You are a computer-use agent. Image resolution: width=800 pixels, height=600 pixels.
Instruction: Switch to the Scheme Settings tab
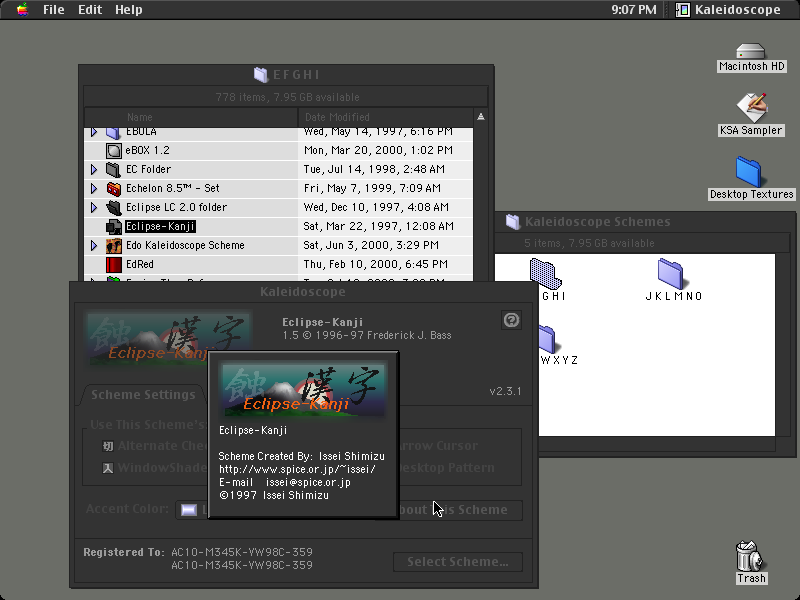tap(143, 394)
